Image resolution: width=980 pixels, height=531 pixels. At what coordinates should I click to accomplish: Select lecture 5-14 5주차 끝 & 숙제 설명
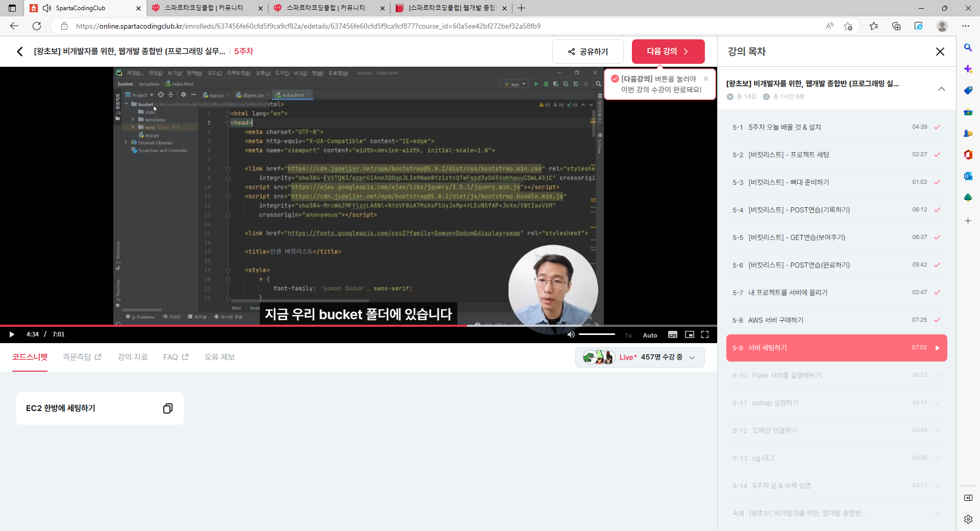click(837, 486)
